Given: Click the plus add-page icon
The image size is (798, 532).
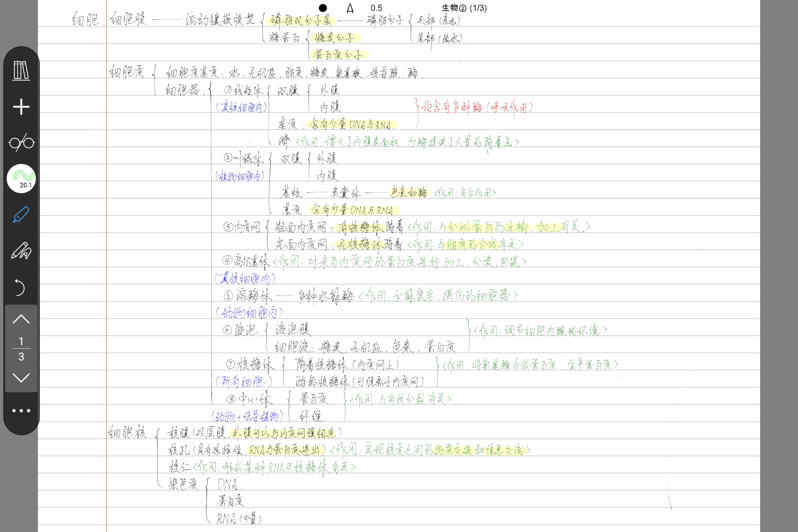Looking at the screenshot, I should [x=21, y=107].
